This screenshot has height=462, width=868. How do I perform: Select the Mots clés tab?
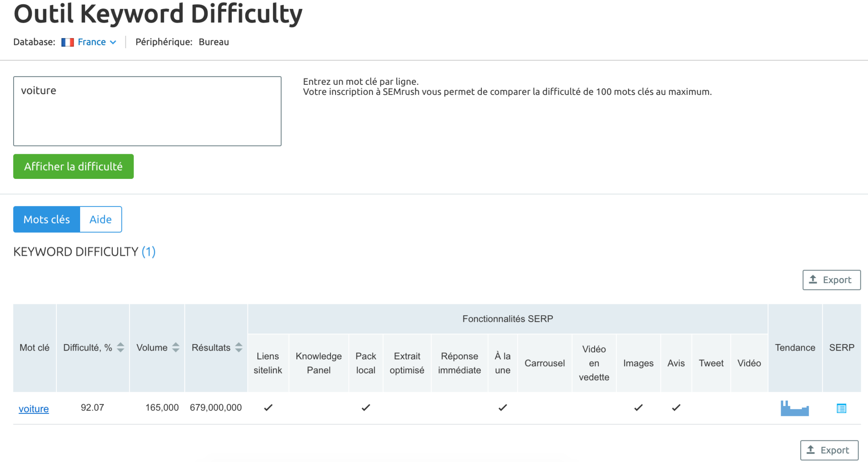(47, 220)
